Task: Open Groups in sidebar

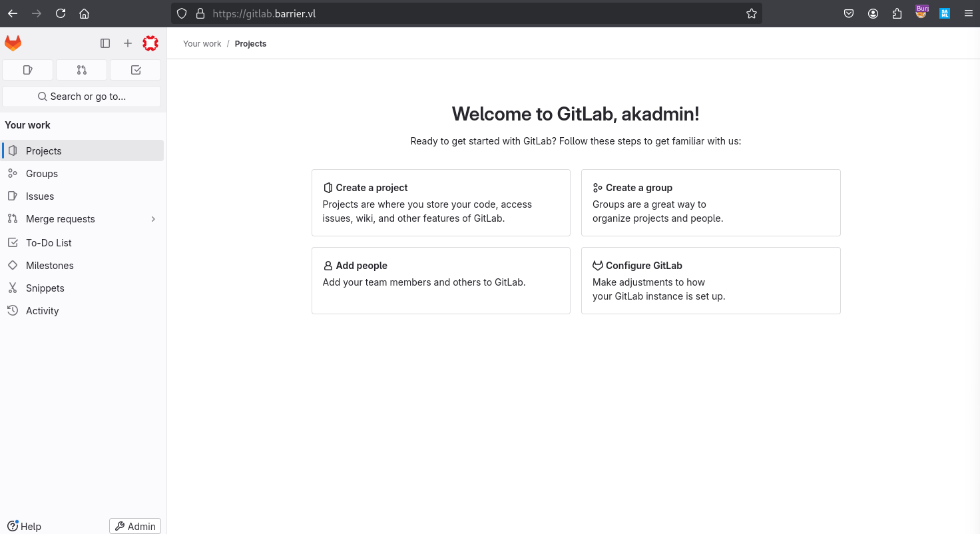Action: tap(83, 173)
